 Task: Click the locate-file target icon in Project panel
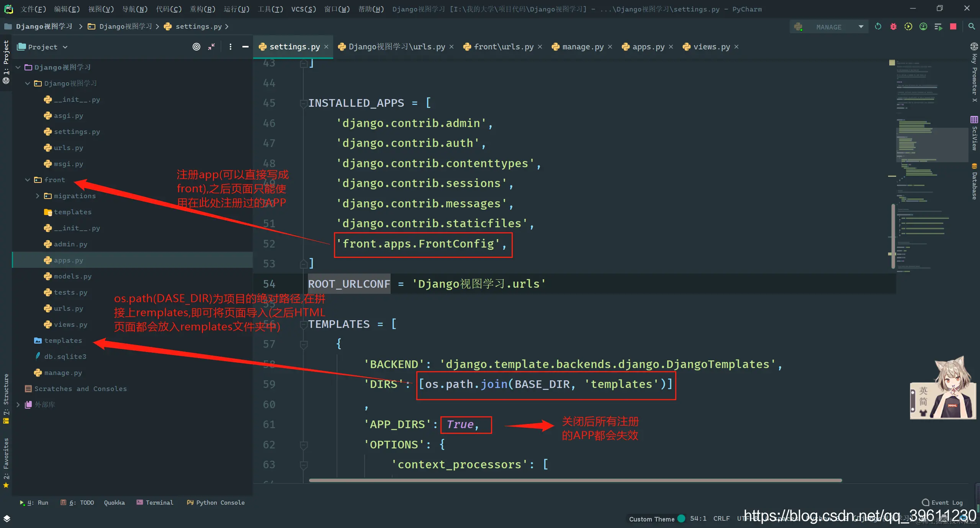[196, 47]
